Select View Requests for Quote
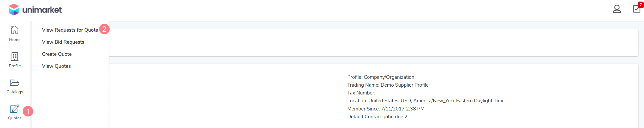 pos(70,30)
